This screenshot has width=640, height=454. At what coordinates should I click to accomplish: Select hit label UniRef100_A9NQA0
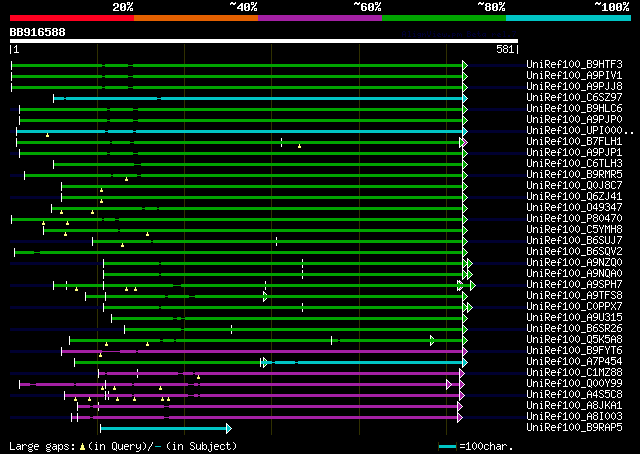(x=574, y=274)
